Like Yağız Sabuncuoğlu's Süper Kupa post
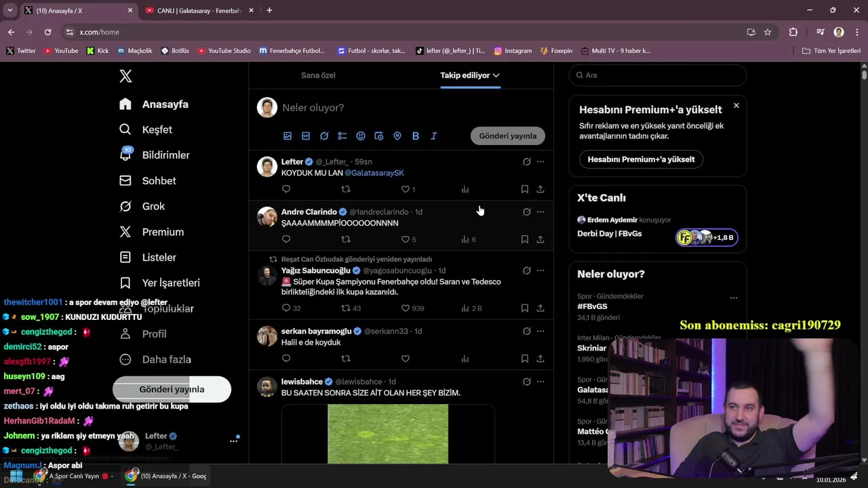The image size is (868, 488). click(406, 308)
